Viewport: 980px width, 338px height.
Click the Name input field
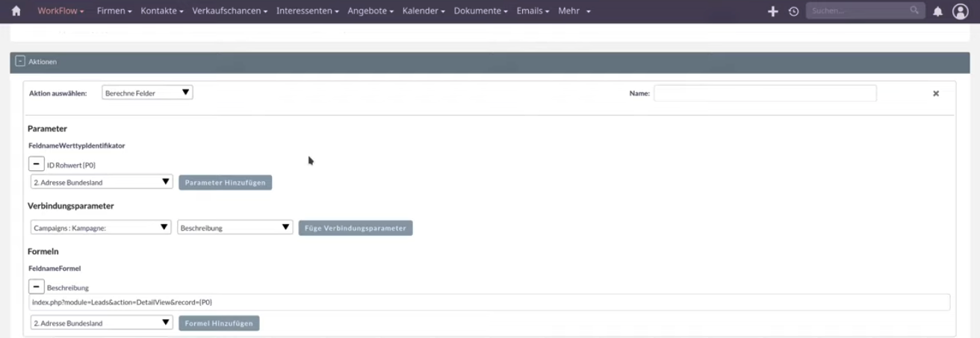coord(765,93)
